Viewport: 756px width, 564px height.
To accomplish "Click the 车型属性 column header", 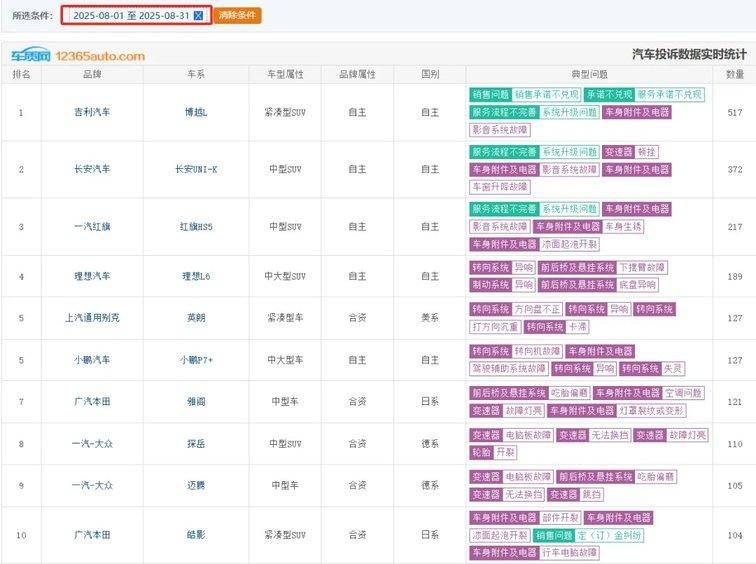I will (x=285, y=74).
